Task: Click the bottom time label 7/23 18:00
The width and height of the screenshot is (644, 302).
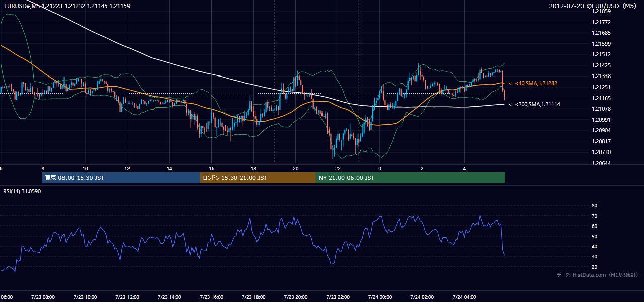Action: point(253,297)
